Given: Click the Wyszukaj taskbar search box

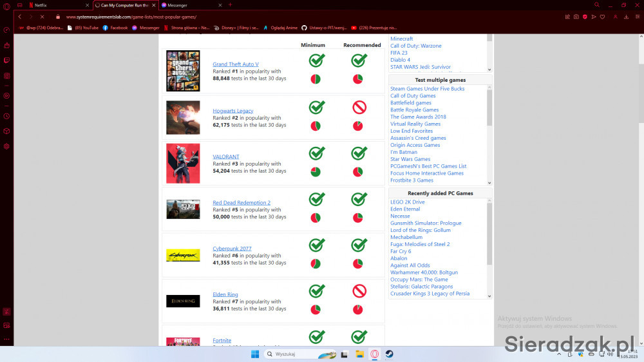Looking at the screenshot, I should 299,354.
